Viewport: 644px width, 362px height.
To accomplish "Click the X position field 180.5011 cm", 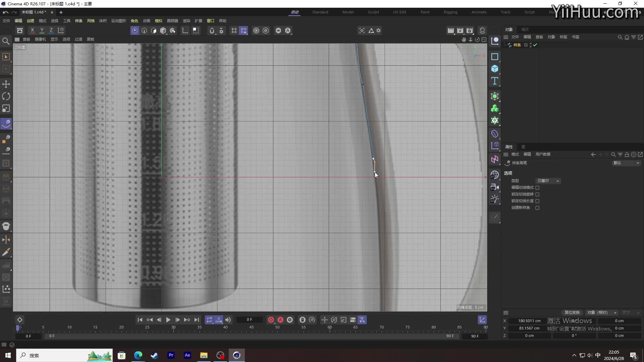I will (x=529, y=321).
